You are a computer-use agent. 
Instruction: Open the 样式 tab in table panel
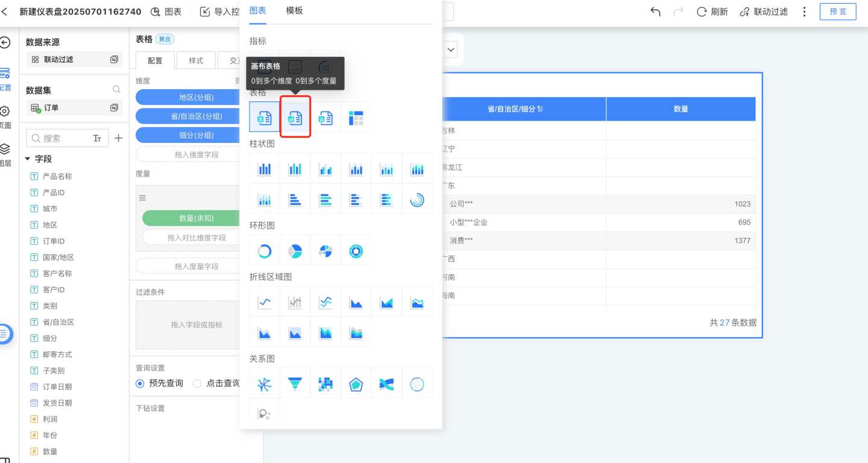coord(196,61)
